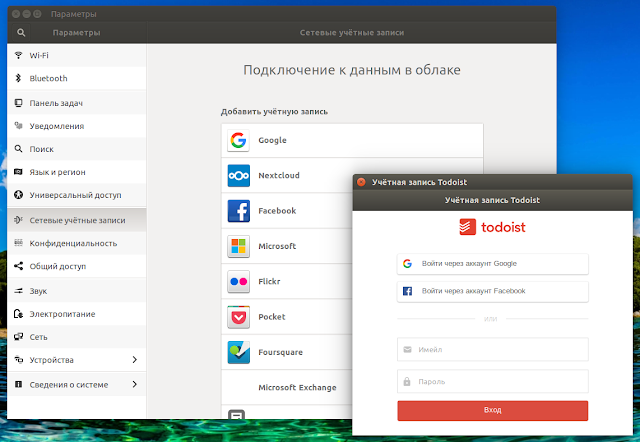Click the Microsoft logo icon
640x442 pixels.
pyautogui.click(x=238, y=246)
